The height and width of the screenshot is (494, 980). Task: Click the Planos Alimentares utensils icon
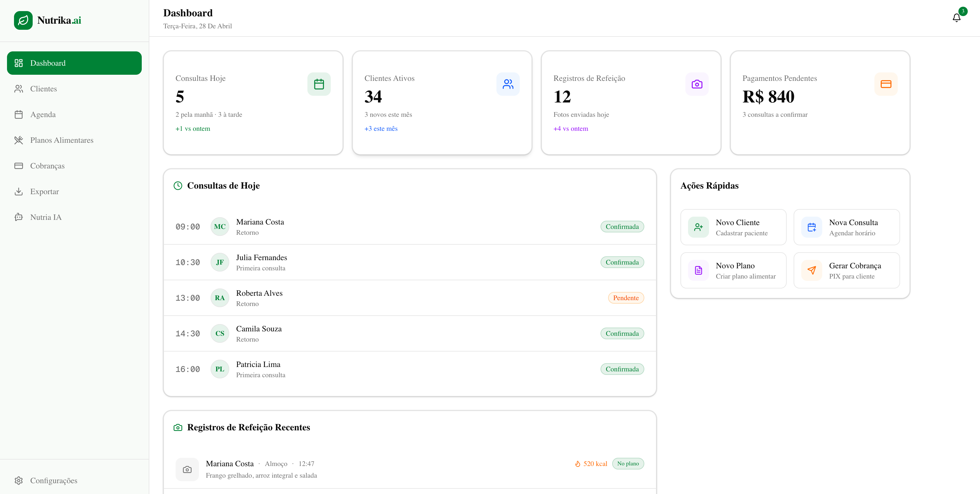(x=19, y=140)
